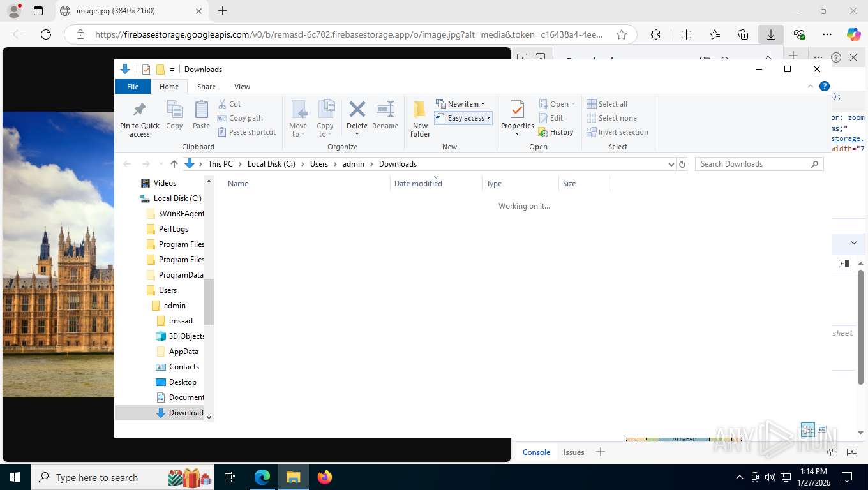Click the Copy ribbon icon
Screen dimensions: 868x490
click(x=174, y=115)
